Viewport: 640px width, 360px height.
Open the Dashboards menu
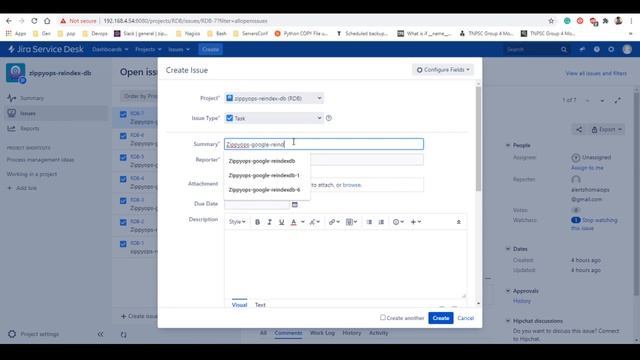(110, 49)
